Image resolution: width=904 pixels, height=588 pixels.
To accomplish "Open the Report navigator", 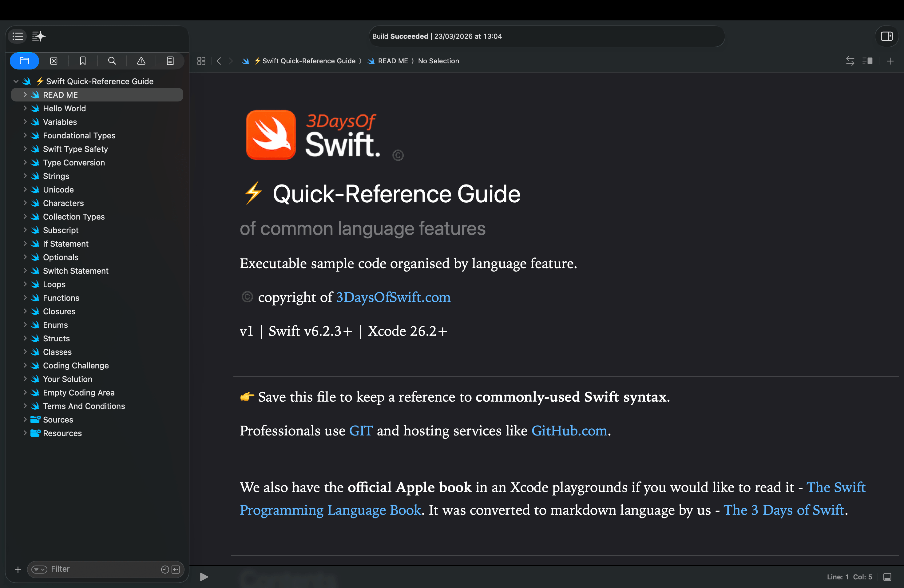I will pos(170,61).
